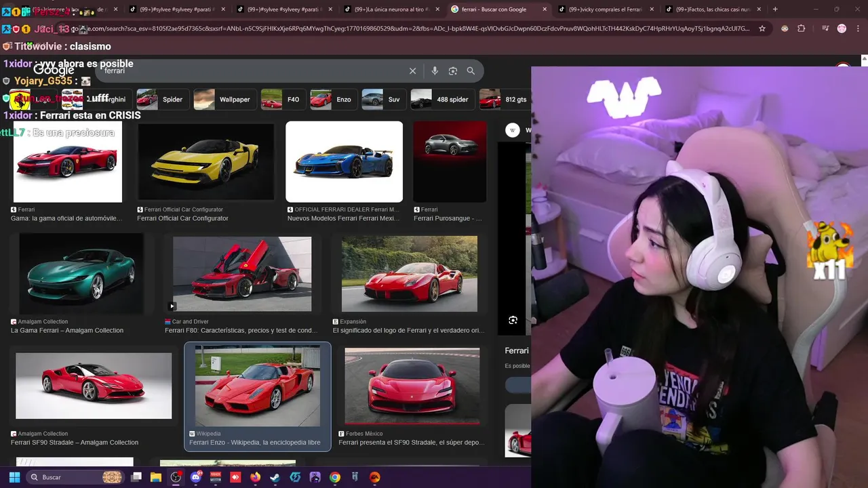868x488 pixels.
Task: Open Google Lens image search icon
Action: pos(453,70)
